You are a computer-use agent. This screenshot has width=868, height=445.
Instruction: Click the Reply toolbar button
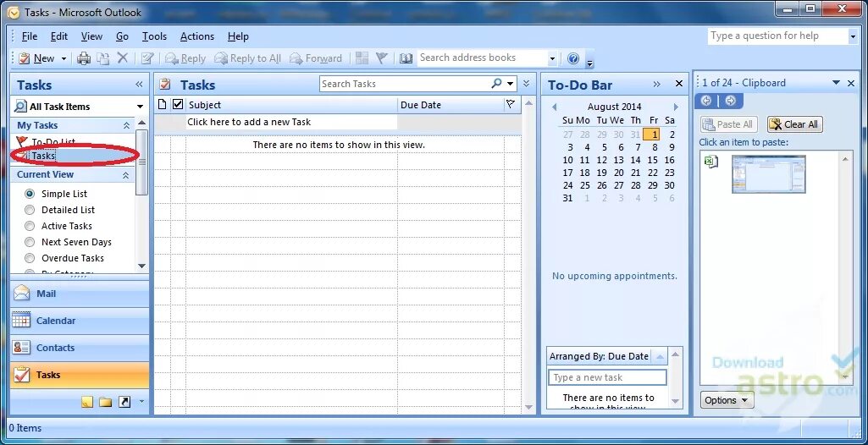[185, 58]
